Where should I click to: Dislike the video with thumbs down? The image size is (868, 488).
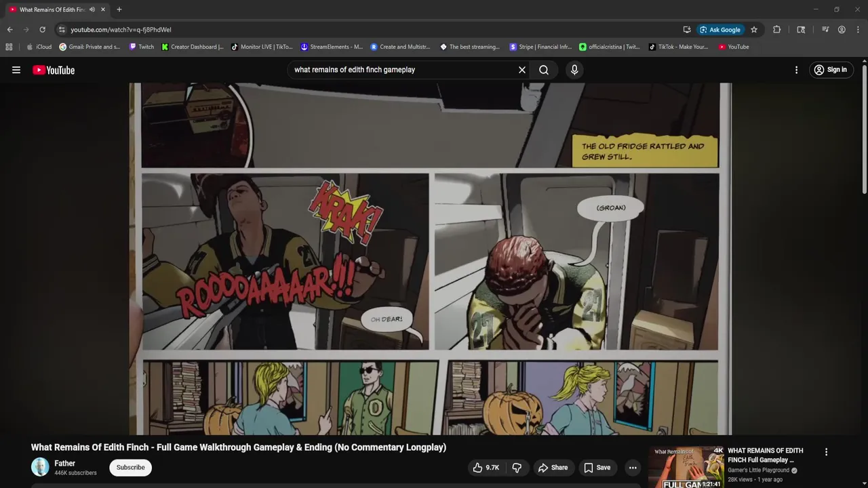pyautogui.click(x=517, y=468)
